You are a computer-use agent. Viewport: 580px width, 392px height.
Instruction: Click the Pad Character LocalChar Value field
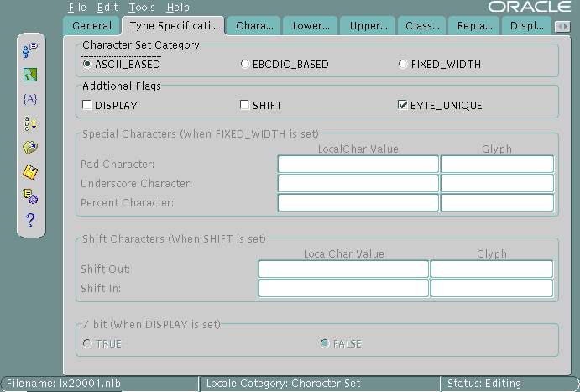(358, 164)
